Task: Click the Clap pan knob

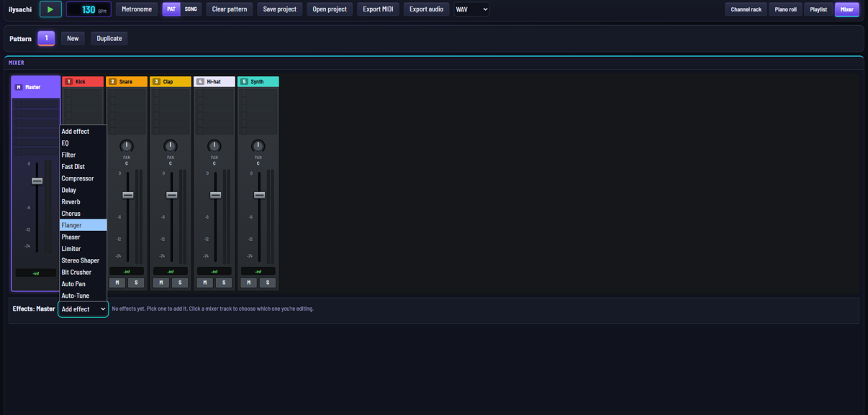Action: 171,146
